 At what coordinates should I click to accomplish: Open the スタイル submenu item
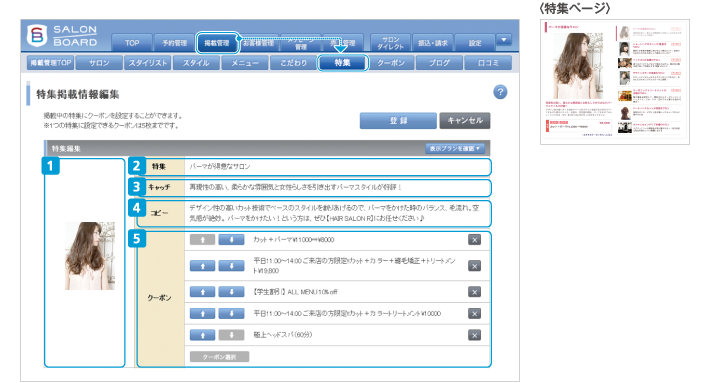196,63
